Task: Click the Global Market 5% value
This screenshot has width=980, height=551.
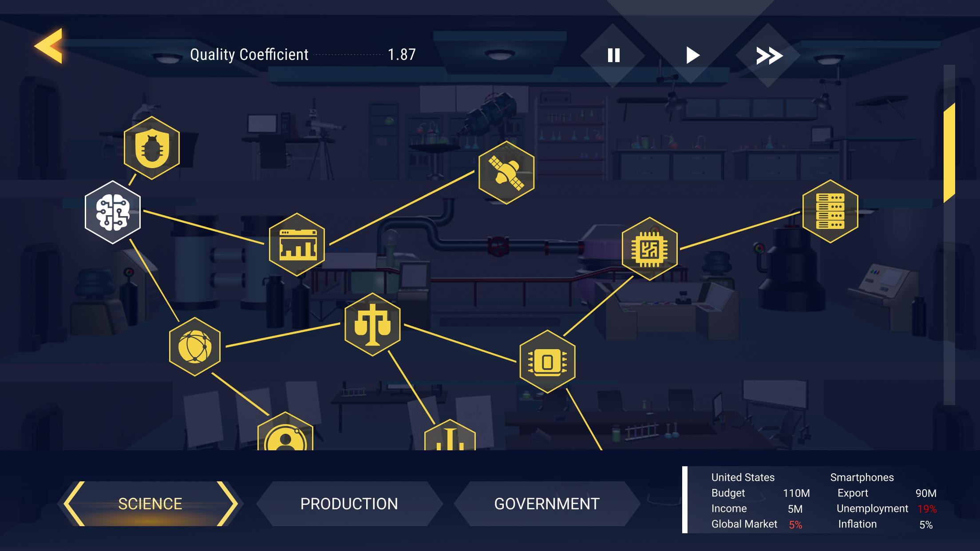Action: tap(795, 525)
